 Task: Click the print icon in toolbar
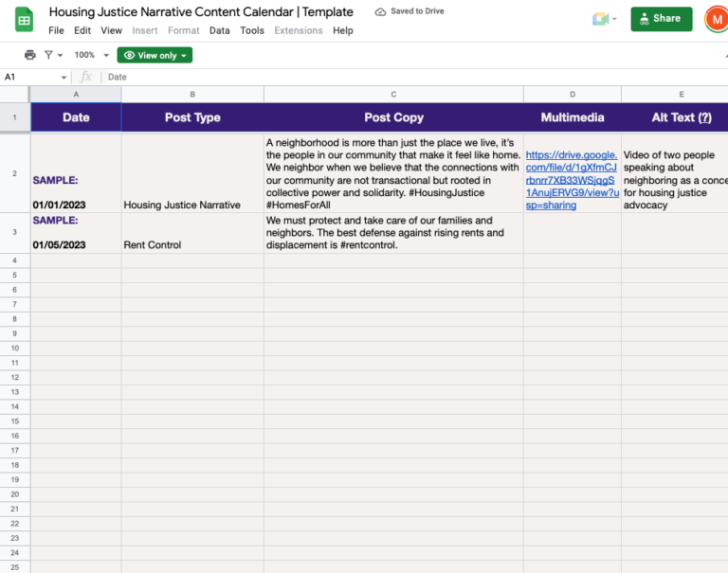(x=30, y=55)
